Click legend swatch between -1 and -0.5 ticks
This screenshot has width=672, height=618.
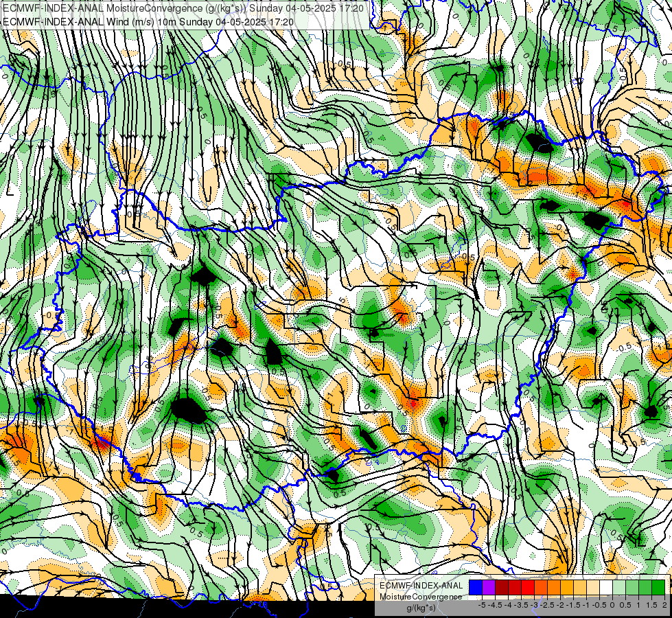pos(593,587)
